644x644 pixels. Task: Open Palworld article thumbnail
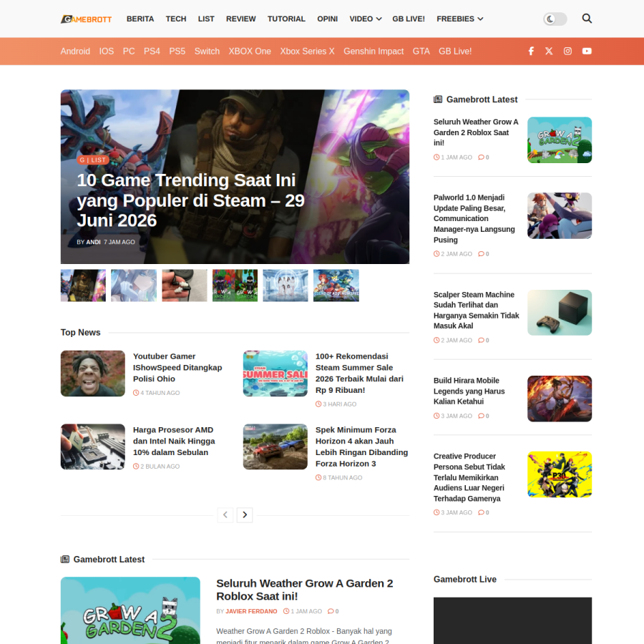tap(560, 215)
